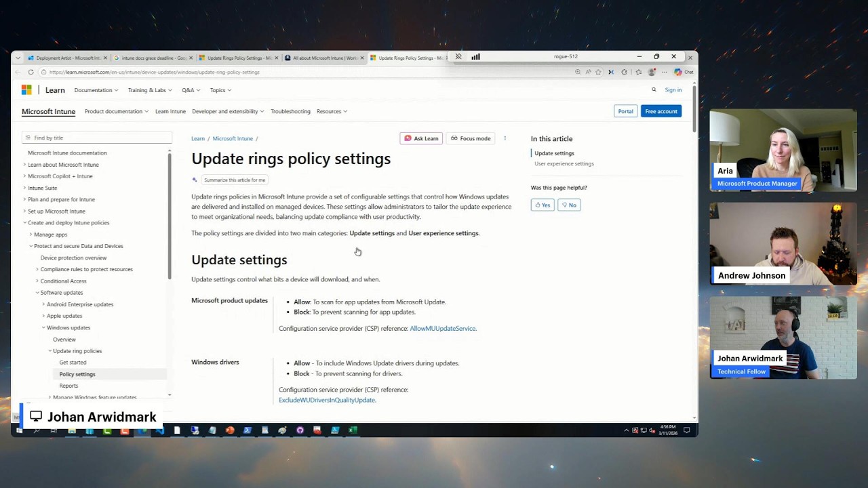
Task: Click the signal strength icon in session bar
Action: pyautogui.click(x=475, y=57)
